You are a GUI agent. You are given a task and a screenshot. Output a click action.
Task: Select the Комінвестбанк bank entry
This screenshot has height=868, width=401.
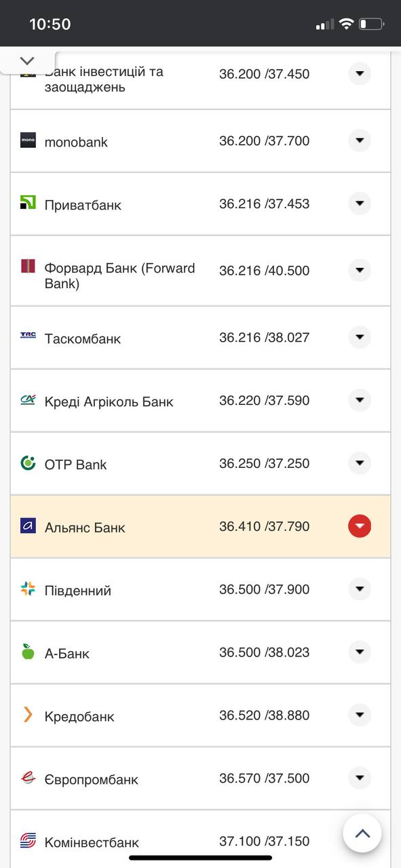coord(92,841)
